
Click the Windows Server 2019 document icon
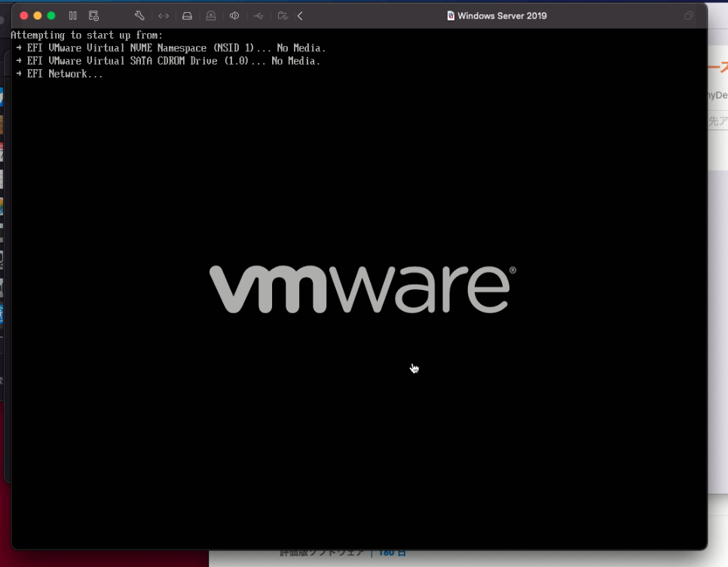coord(451,16)
